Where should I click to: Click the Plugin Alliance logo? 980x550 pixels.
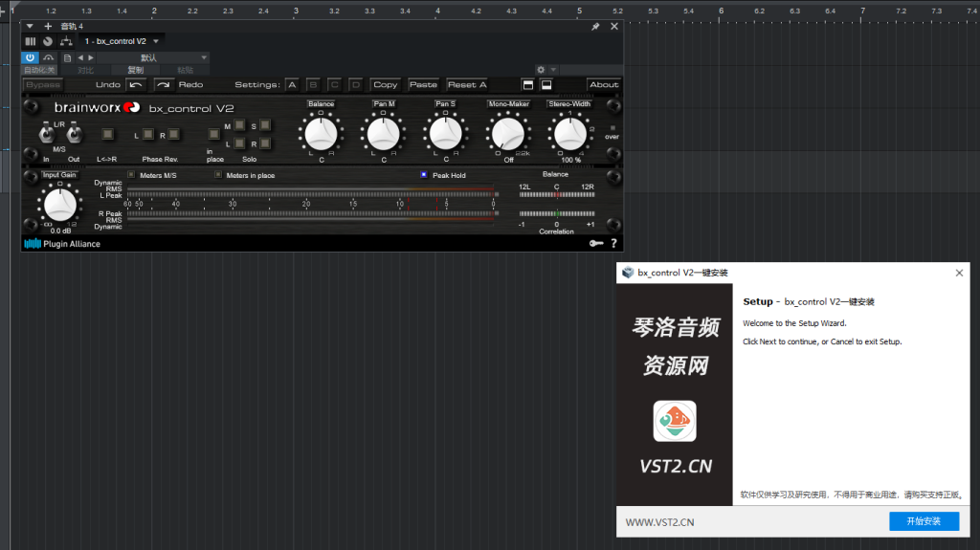pos(62,244)
